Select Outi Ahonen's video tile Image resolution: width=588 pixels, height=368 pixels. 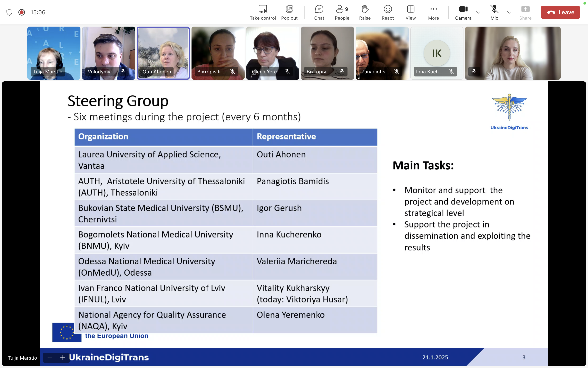tap(163, 53)
